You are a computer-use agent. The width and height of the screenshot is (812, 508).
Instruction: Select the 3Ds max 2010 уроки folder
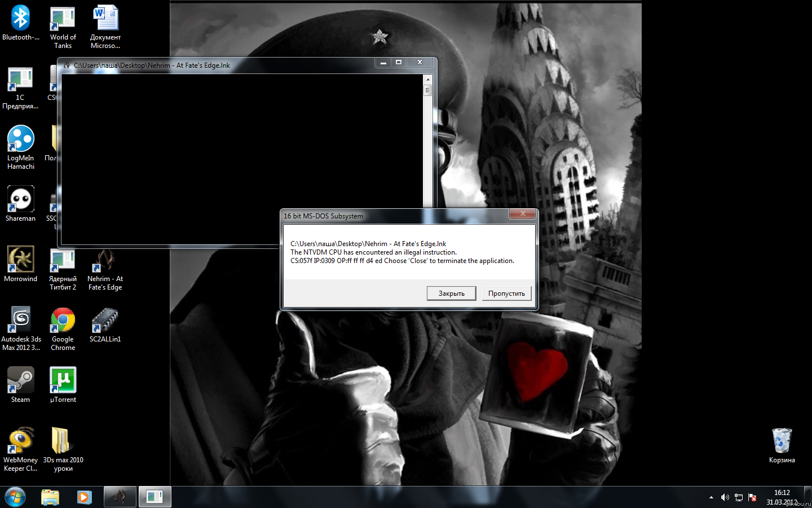point(63,449)
